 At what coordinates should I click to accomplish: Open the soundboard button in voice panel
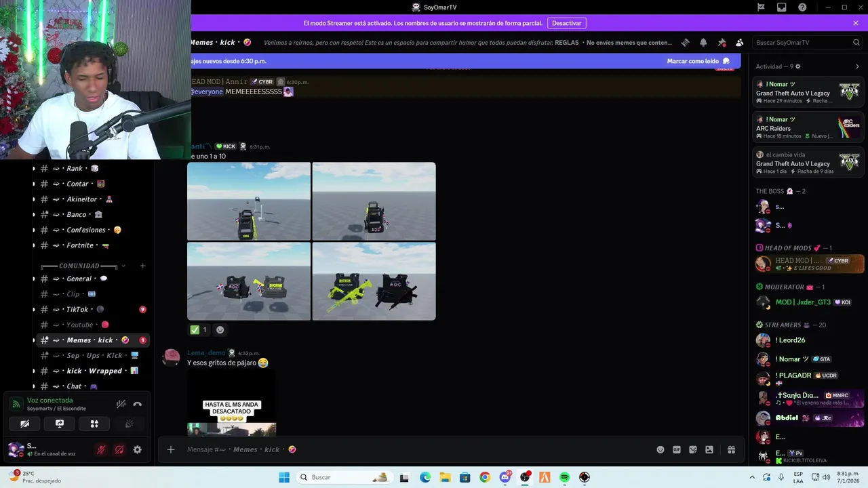tap(129, 424)
